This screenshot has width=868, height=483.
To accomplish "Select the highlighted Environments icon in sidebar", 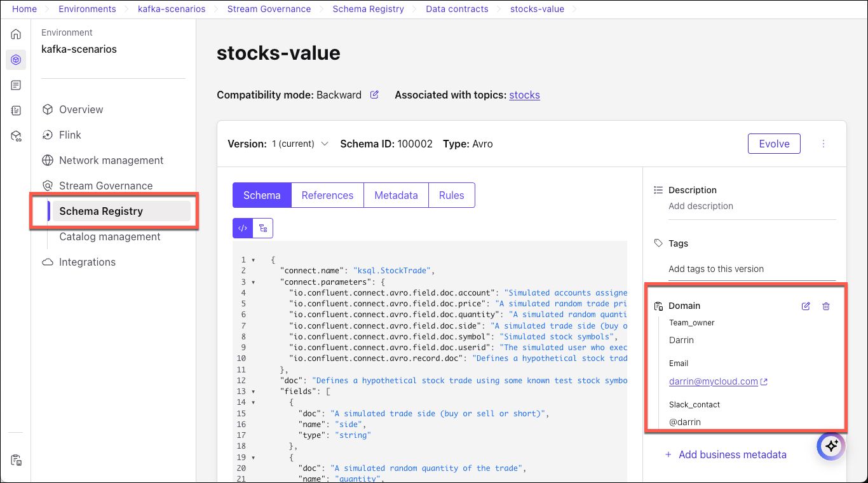I will pyautogui.click(x=15, y=59).
